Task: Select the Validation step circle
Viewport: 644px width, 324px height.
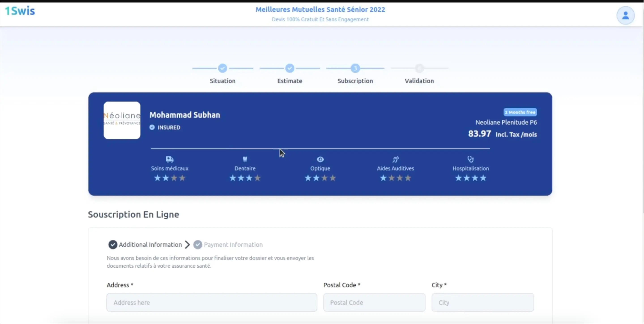Action: pyautogui.click(x=420, y=68)
